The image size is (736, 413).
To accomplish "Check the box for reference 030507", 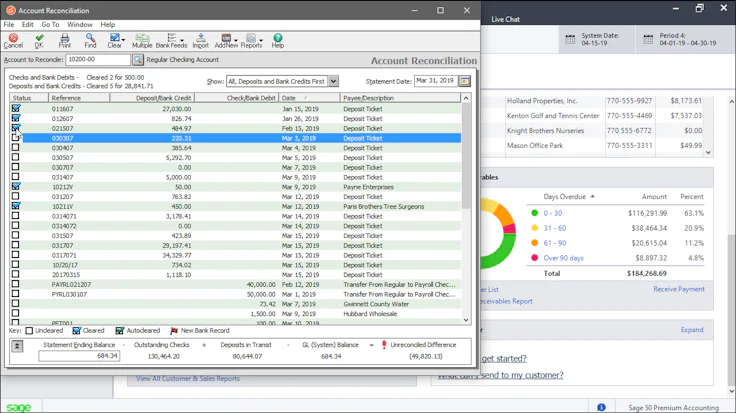I will pos(15,157).
